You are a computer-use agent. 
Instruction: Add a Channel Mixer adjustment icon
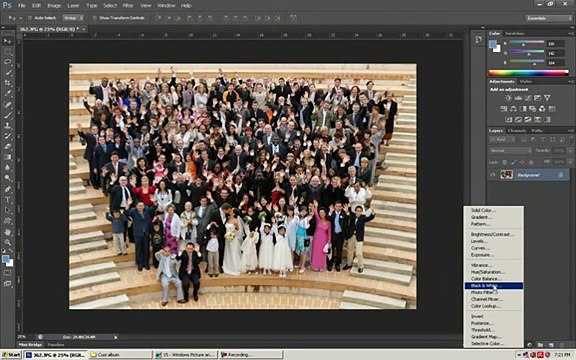tap(542, 109)
